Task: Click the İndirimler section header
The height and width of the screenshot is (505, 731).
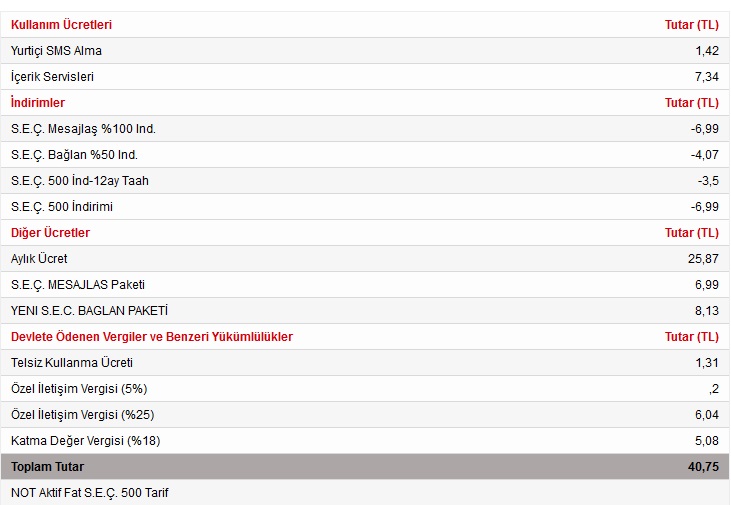Action: tap(38, 102)
